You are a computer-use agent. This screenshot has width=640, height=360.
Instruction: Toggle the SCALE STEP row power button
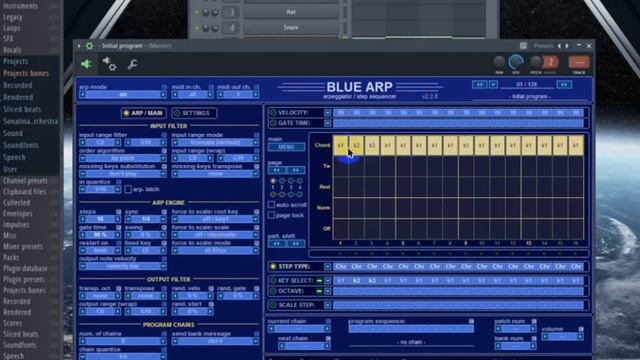pyautogui.click(x=273, y=305)
